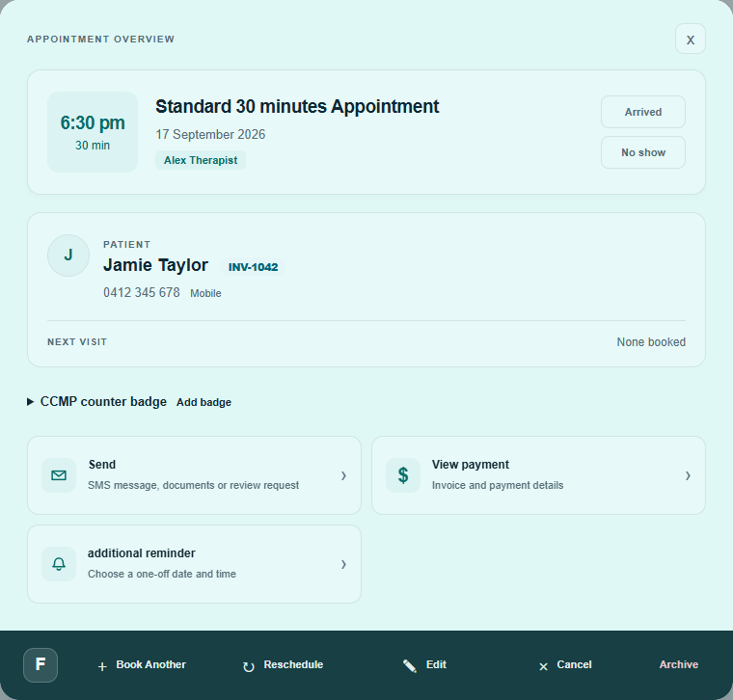733x700 pixels.
Task: Click the J patient avatar circle
Action: coord(68,256)
